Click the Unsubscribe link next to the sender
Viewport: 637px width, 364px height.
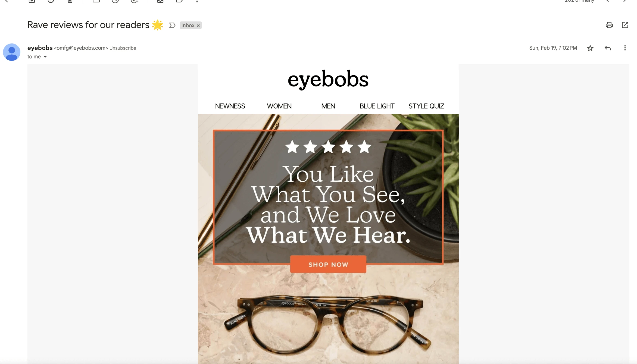(123, 48)
